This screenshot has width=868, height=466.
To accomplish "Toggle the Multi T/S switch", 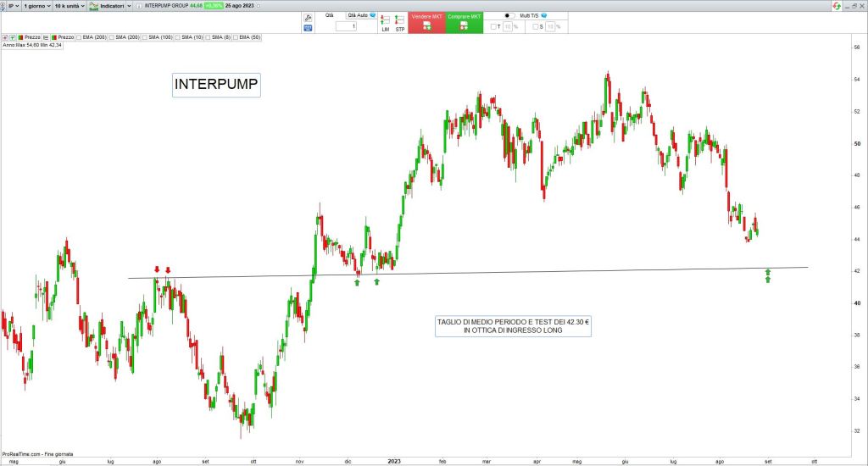I will (x=509, y=15).
